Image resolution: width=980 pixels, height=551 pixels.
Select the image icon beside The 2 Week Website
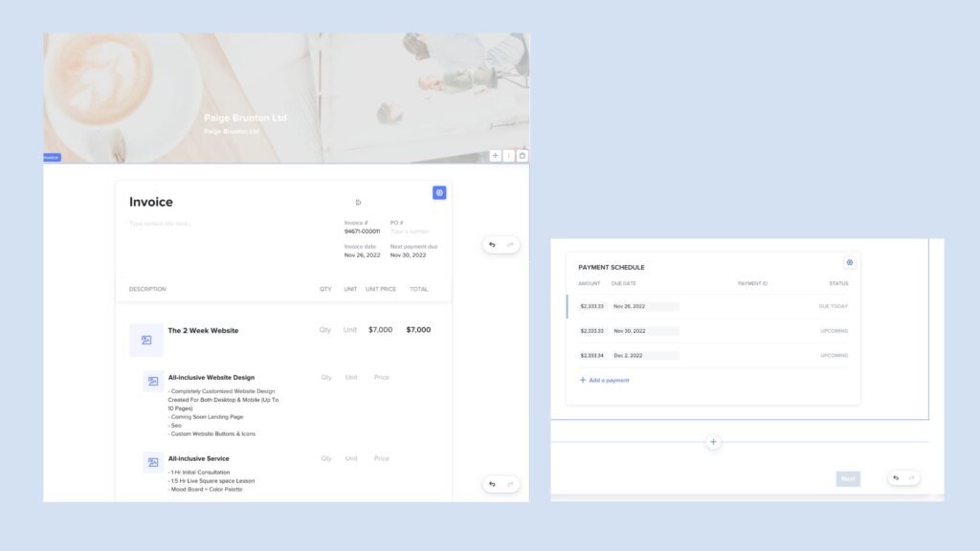pos(145,341)
